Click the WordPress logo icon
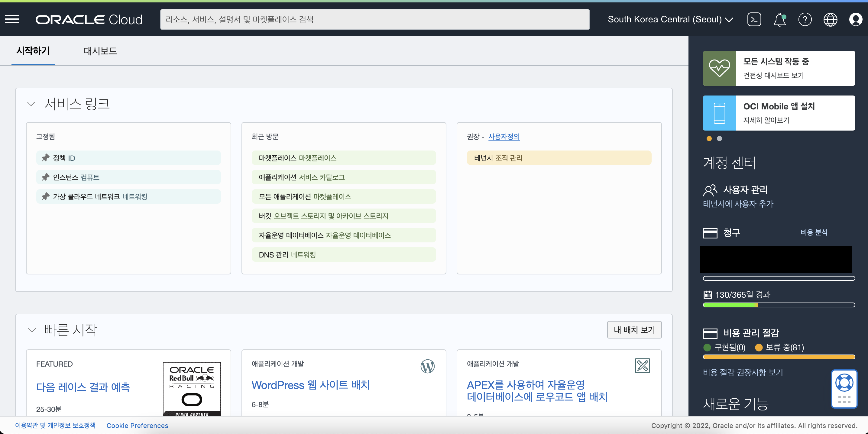The height and width of the screenshot is (434, 868). [x=428, y=366]
